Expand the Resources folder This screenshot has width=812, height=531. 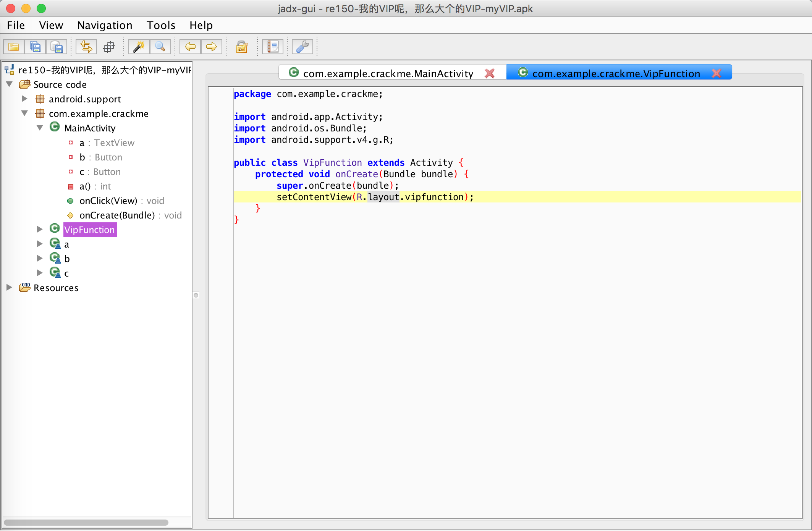[9, 287]
